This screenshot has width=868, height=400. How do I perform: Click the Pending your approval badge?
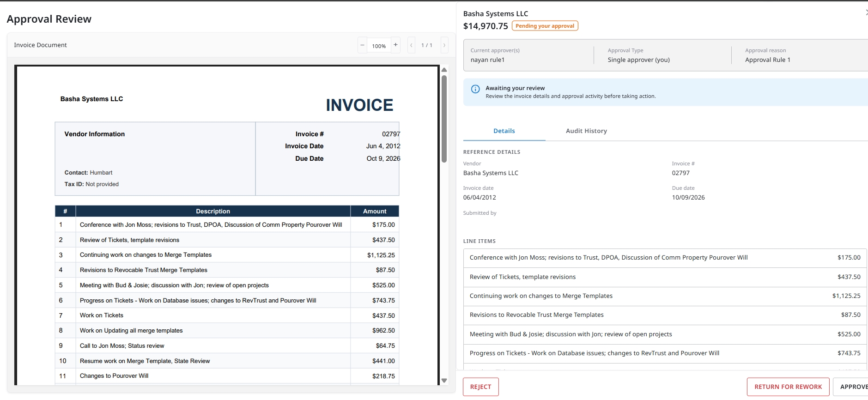pos(545,26)
